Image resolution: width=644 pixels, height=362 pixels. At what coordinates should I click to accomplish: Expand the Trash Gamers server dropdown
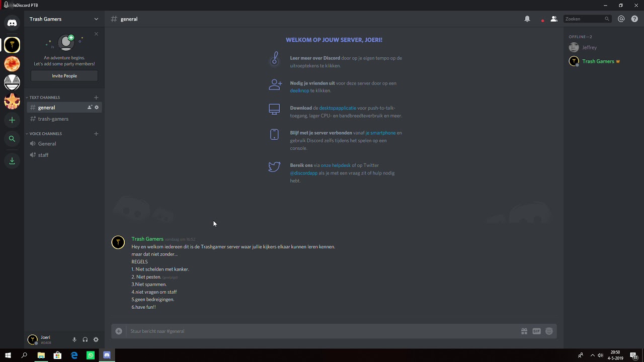point(96,19)
